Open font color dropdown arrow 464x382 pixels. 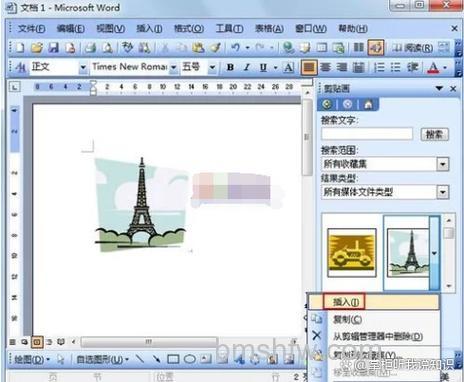pyautogui.click(x=445, y=68)
